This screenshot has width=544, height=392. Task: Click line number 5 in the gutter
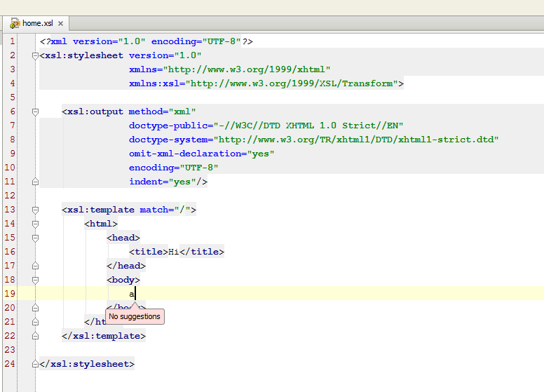coord(12,97)
